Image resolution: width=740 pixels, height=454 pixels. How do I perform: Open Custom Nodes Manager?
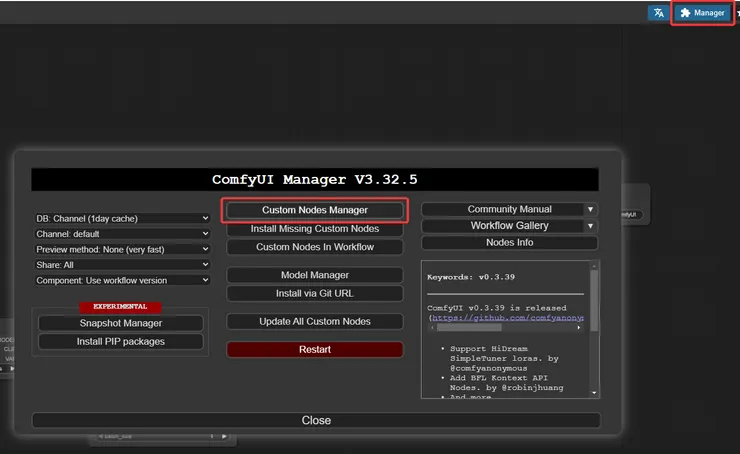pyautogui.click(x=315, y=210)
